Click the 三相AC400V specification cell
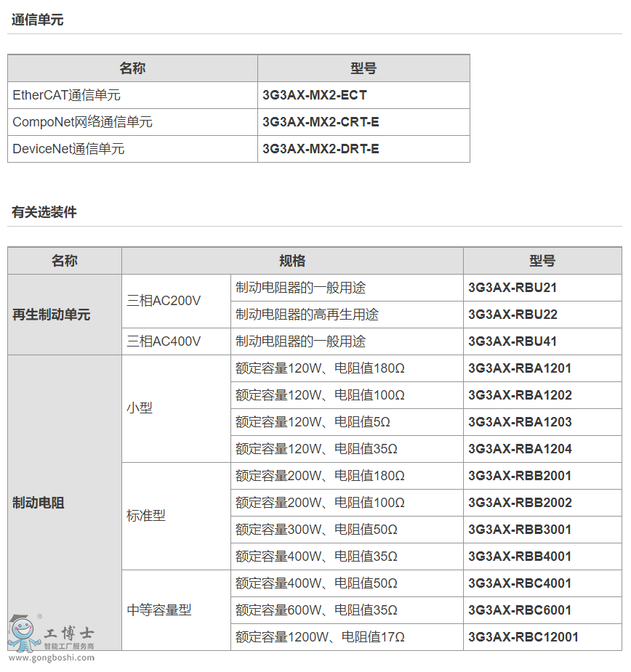 click(164, 341)
